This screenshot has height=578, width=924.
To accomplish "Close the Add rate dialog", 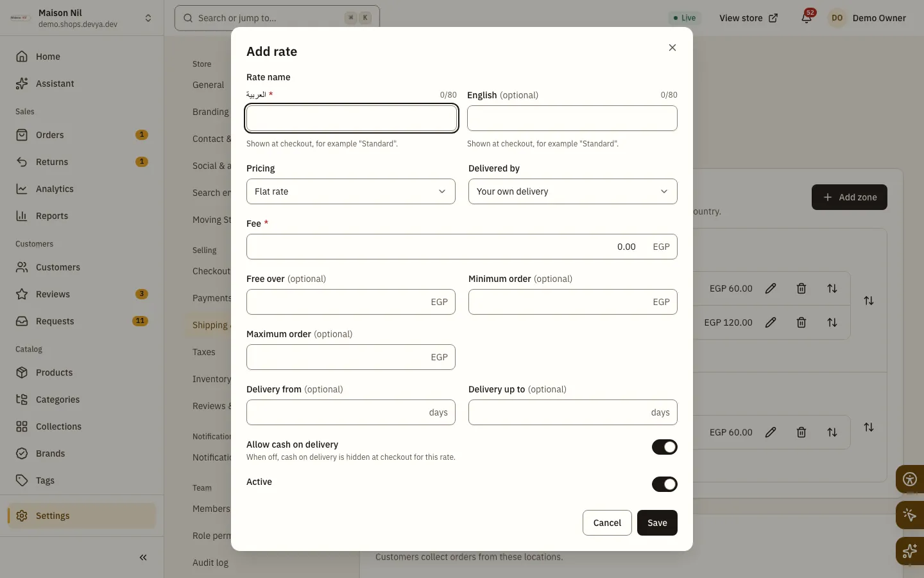I will point(672,48).
